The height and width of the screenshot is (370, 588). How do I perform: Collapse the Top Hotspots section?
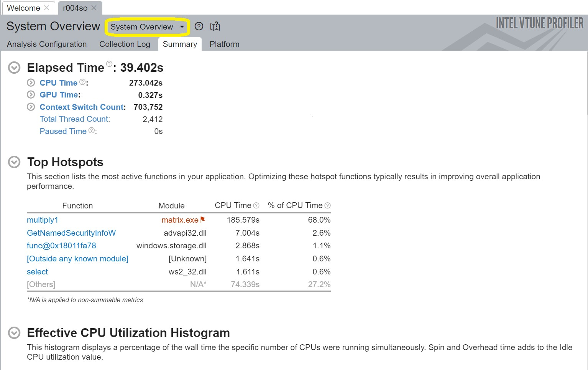click(x=14, y=162)
